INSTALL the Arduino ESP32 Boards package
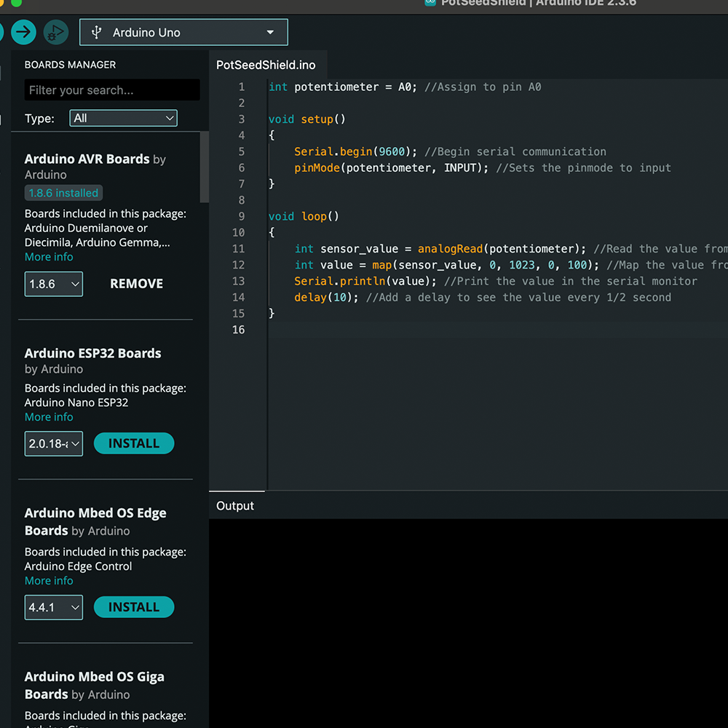This screenshot has height=728, width=728. [x=134, y=443]
